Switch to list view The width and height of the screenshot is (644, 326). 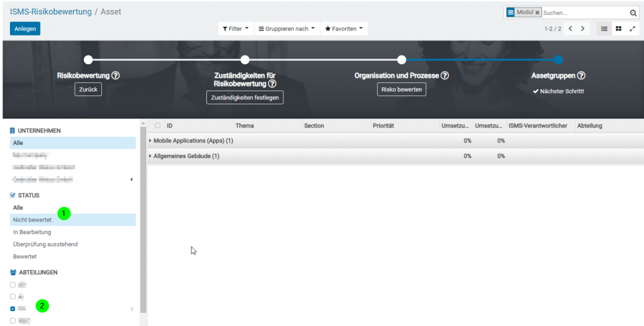pos(604,29)
